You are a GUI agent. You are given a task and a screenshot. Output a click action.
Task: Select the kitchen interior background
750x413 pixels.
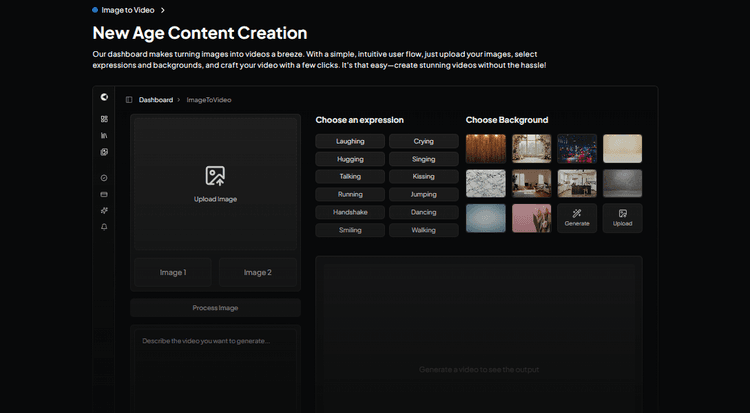click(x=577, y=183)
